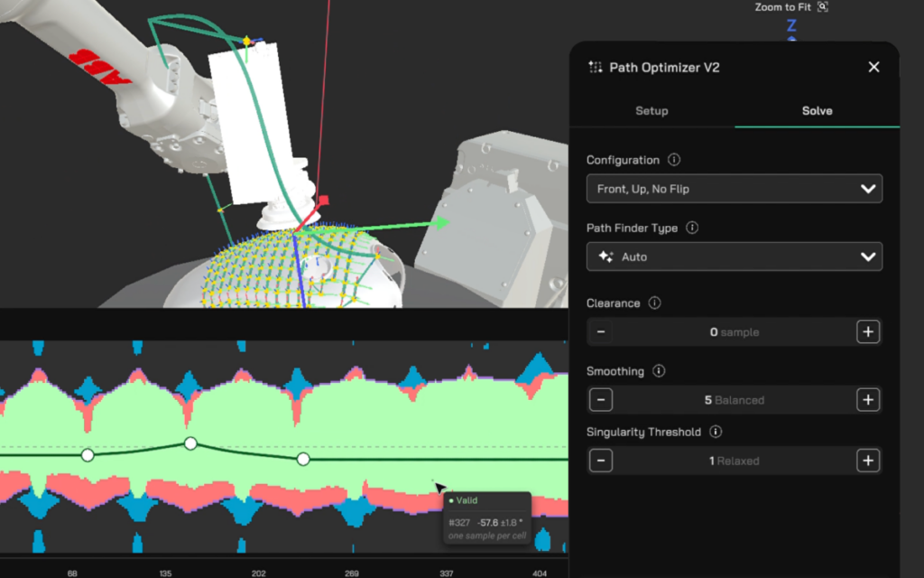Image resolution: width=924 pixels, height=578 pixels.
Task: Show info for Path Finder Type
Action: (x=692, y=228)
